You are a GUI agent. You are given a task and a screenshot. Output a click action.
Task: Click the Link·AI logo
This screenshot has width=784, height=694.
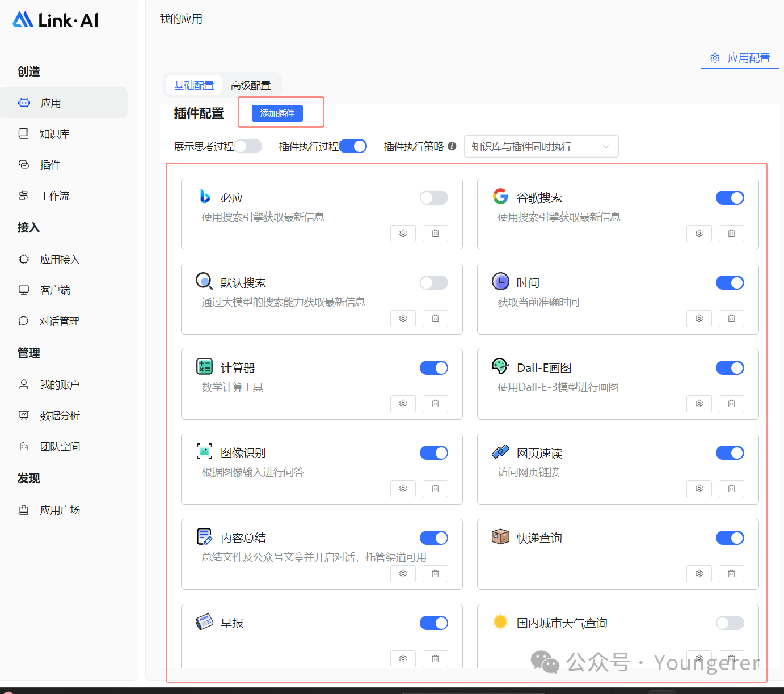(56, 20)
